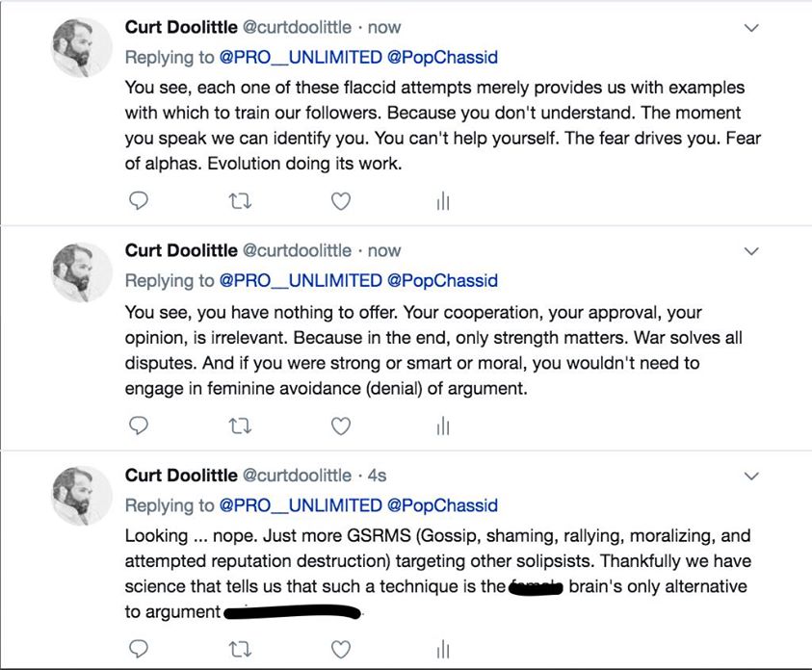View analytics for 'nothing to offer' tweet
The height and width of the screenshot is (670, 812).
point(443,425)
